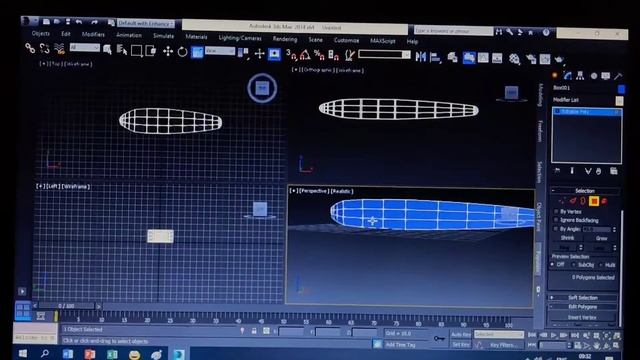The width and height of the screenshot is (640, 360).
Task: Click Bind to Space Warp icon
Action: tap(59, 49)
